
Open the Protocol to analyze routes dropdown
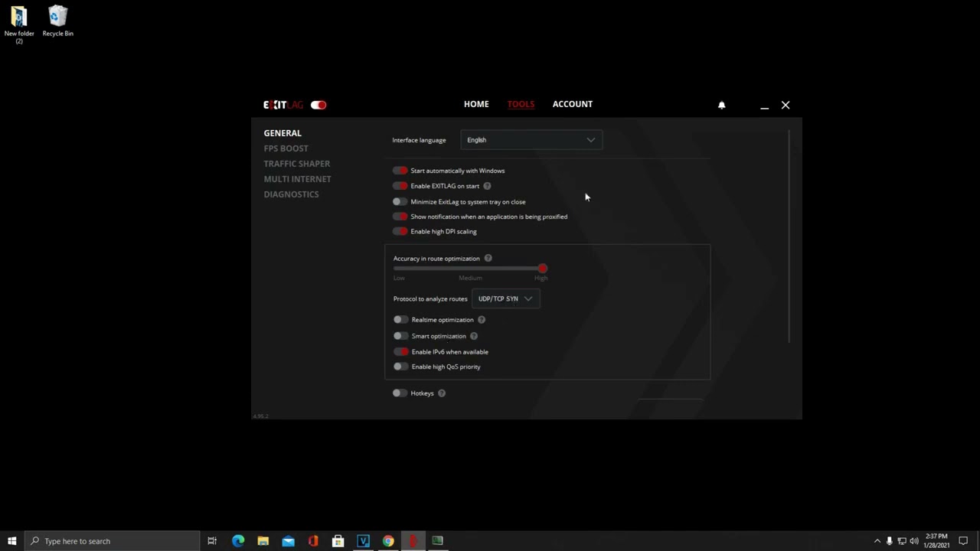tap(505, 298)
